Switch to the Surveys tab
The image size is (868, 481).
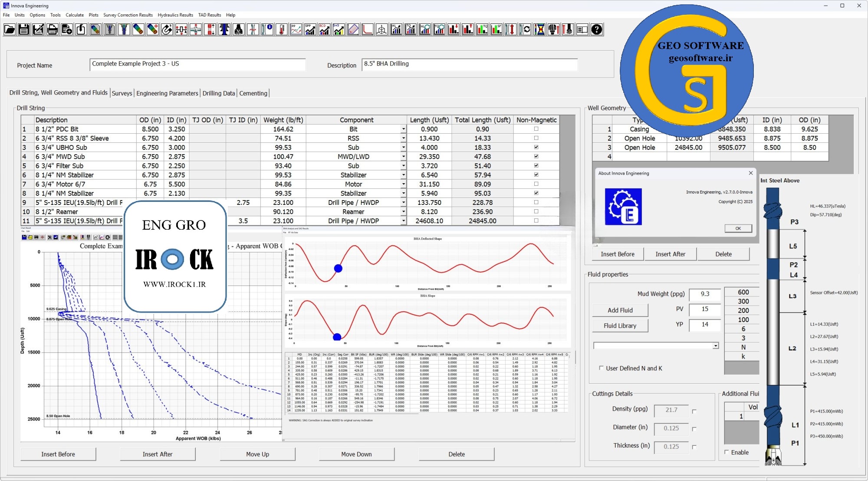coord(122,93)
